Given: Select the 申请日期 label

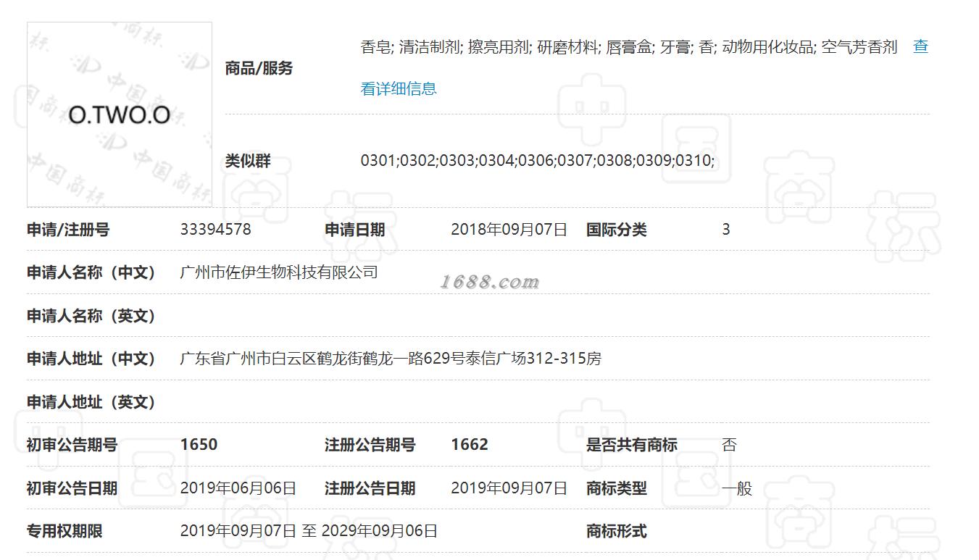Looking at the screenshot, I should tap(355, 230).
